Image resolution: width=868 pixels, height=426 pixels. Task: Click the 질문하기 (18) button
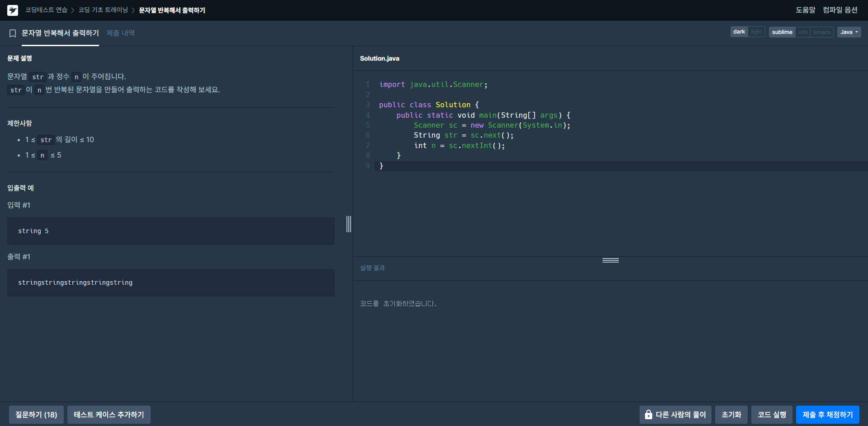coord(36,415)
